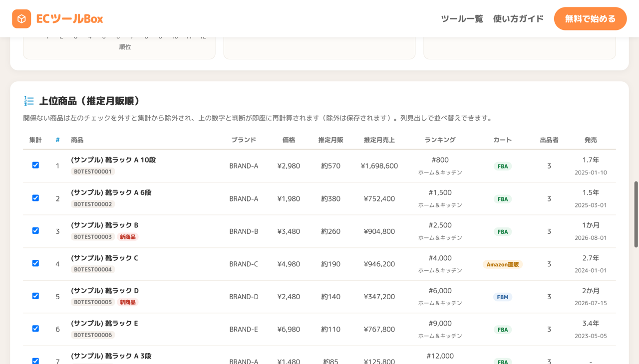Click product name (サンプル) 靴ラック B
The image size is (639, 364).
(104, 225)
